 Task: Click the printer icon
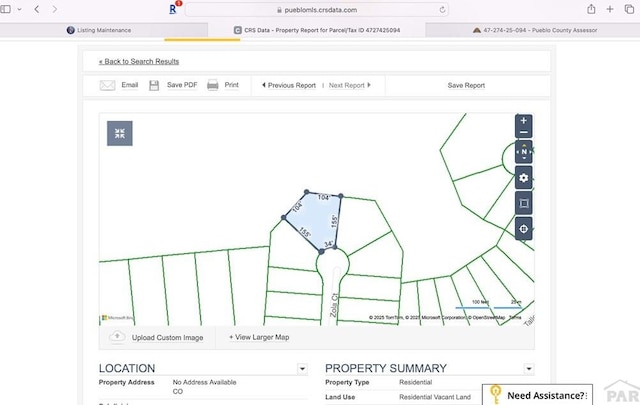pyautogui.click(x=213, y=85)
